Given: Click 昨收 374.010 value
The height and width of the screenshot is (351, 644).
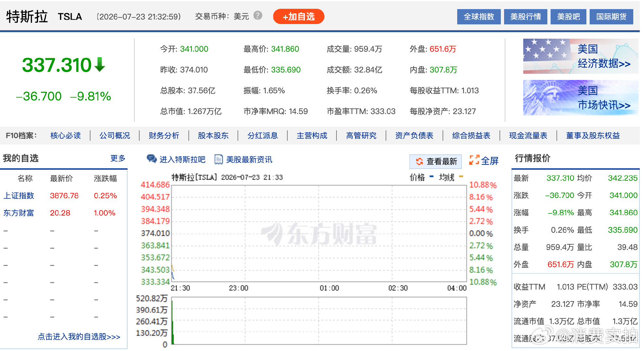Looking at the screenshot, I should [x=194, y=70].
